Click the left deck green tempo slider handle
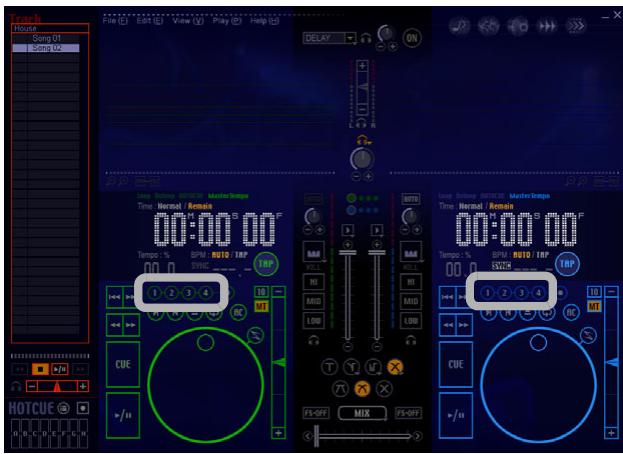This screenshot has width=623, height=454. (279, 362)
